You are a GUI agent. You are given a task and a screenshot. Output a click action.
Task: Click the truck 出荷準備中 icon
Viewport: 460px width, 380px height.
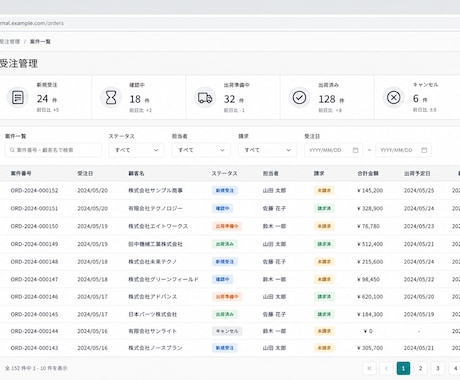point(205,98)
